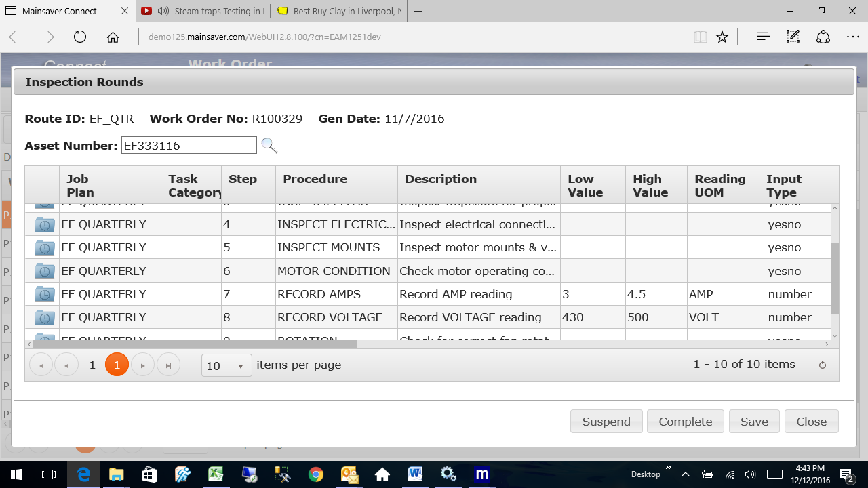Open browser more actions menu

(852, 37)
